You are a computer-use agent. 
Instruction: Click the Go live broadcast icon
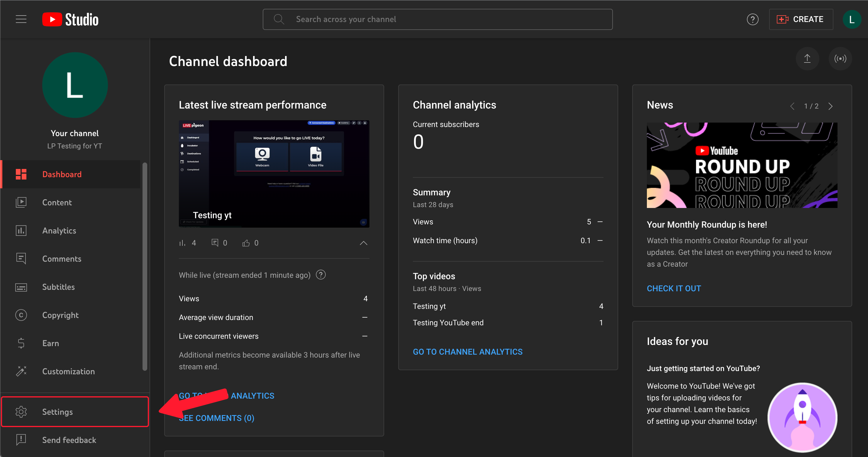click(840, 59)
